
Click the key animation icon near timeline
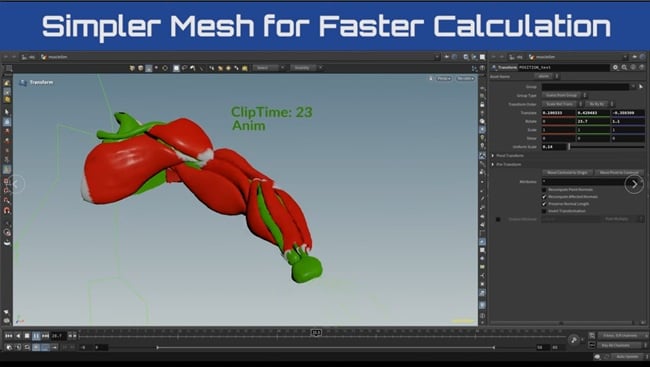point(574,340)
